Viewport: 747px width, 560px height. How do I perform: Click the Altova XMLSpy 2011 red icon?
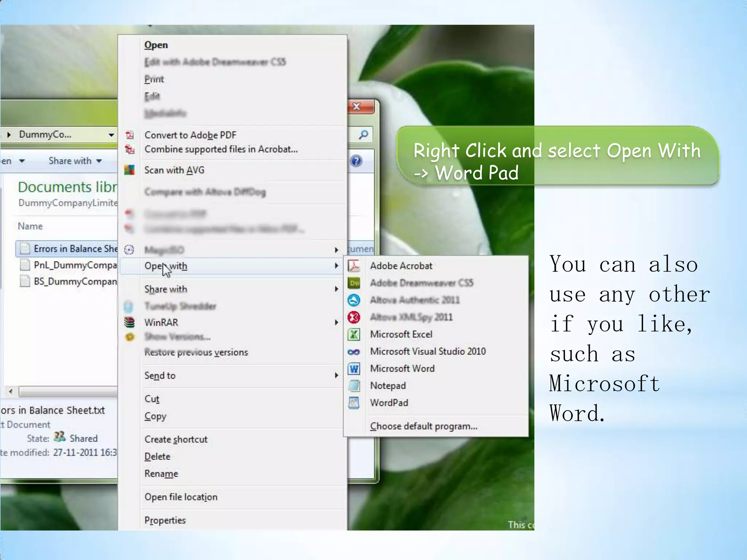pos(354,317)
